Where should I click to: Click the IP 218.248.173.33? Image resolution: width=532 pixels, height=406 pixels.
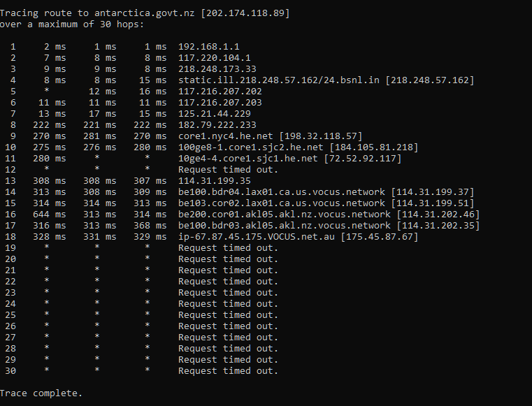point(217,69)
